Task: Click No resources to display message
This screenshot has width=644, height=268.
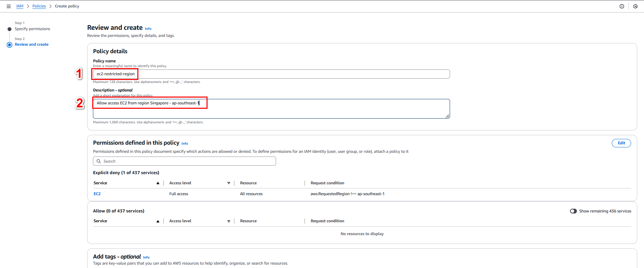Action: [x=362, y=234]
